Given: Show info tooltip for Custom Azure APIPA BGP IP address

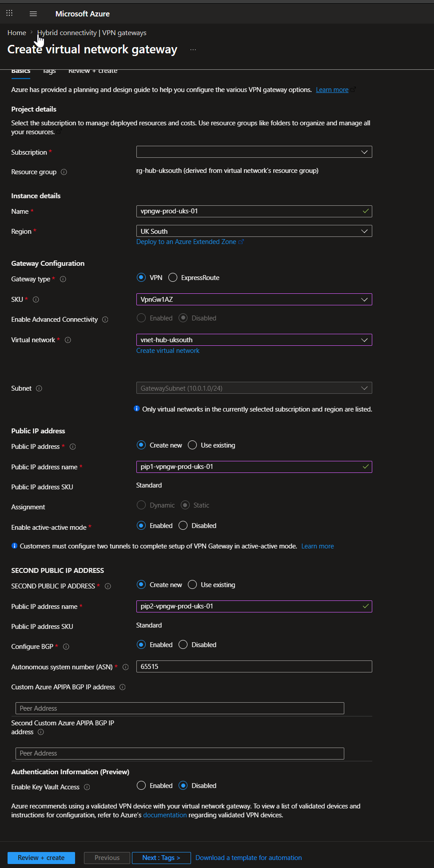Looking at the screenshot, I should point(123,687).
